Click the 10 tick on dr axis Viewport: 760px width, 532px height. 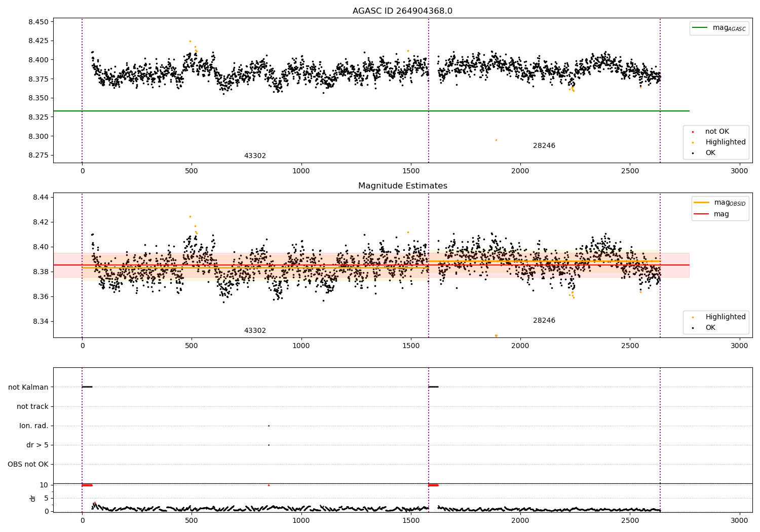tap(44, 485)
